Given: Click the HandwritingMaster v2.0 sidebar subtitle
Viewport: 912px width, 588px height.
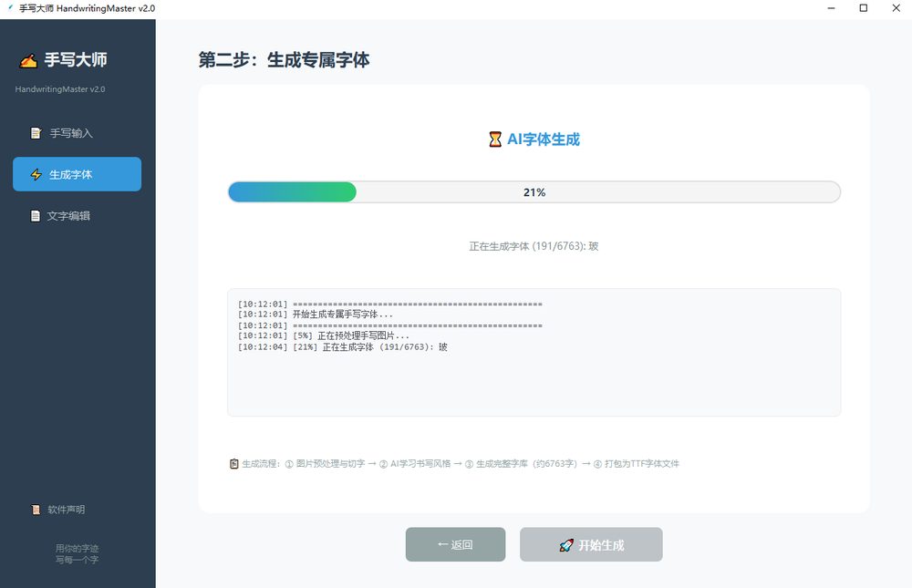Looking at the screenshot, I should [x=60, y=89].
